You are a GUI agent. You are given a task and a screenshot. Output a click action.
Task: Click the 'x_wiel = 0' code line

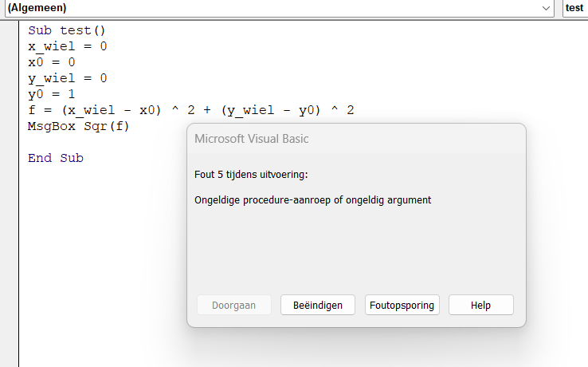[x=67, y=47]
